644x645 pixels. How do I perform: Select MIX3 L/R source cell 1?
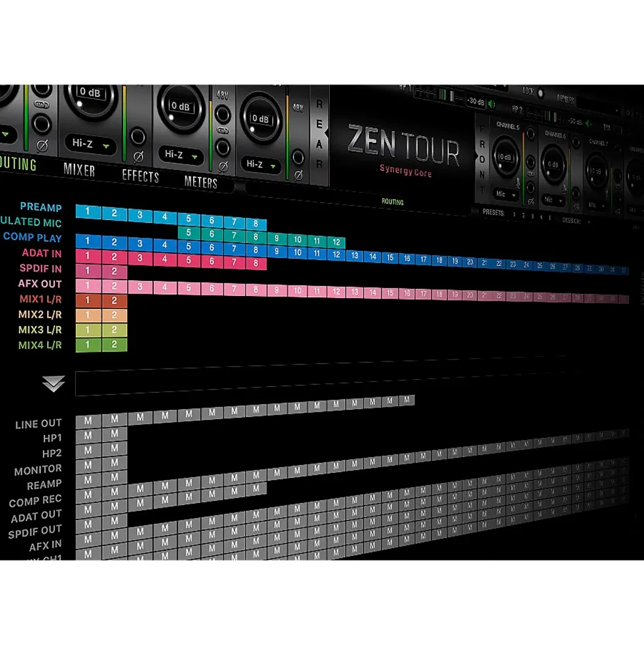88,330
